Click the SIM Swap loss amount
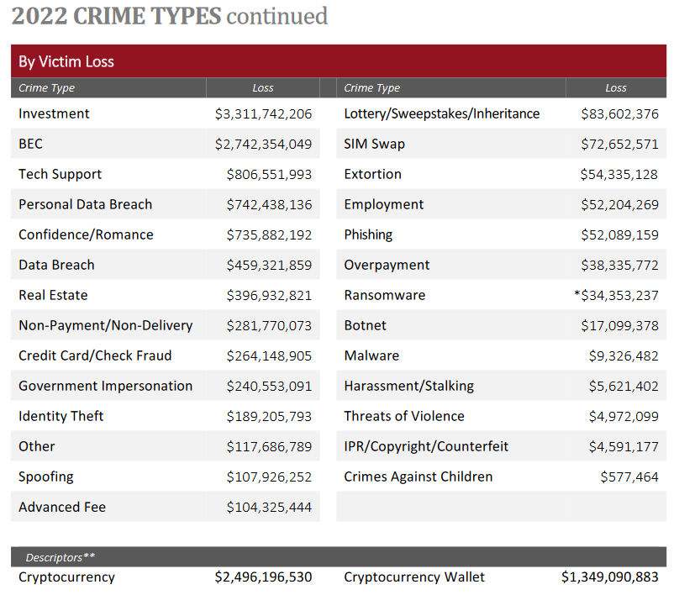695x616 pixels. click(x=619, y=144)
